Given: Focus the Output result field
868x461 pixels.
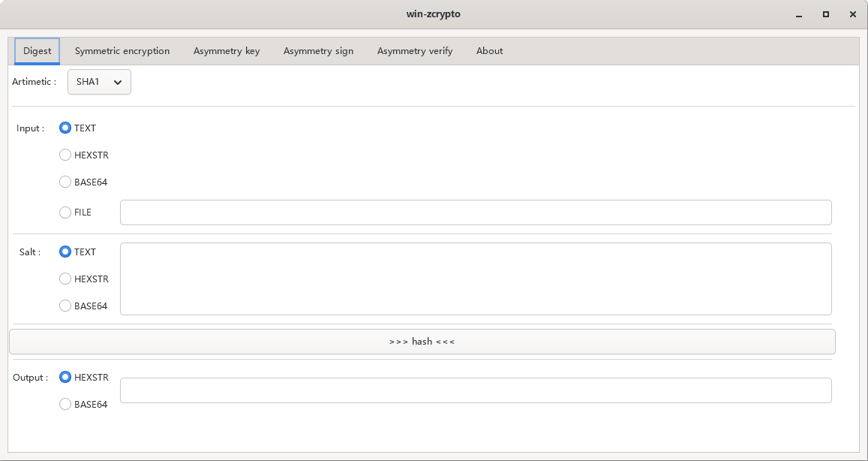Looking at the screenshot, I should [476, 390].
